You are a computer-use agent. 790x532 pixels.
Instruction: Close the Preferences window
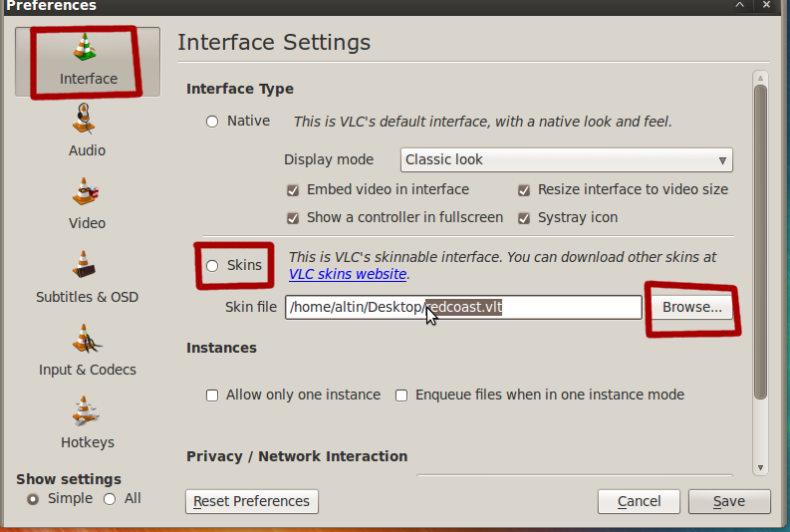click(766, 5)
